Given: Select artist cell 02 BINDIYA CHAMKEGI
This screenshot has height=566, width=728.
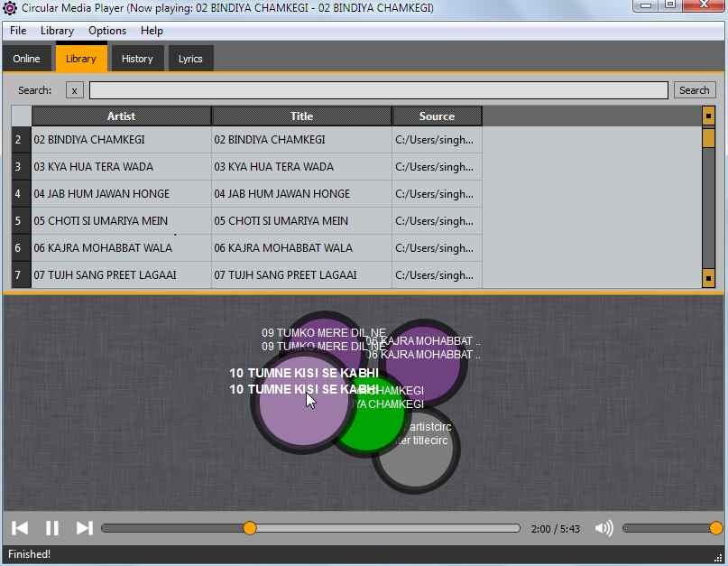Looking at the screenshot, I should [x=121, y=140].
